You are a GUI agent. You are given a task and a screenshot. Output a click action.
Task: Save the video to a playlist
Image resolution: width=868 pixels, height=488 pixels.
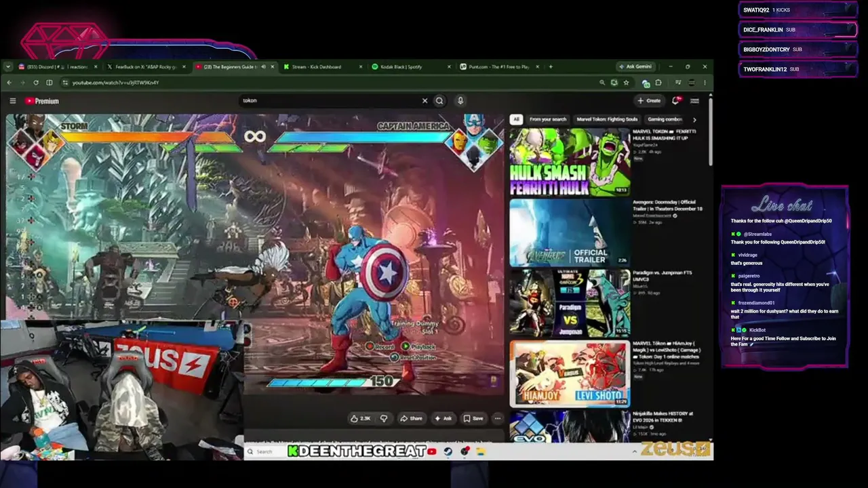tap(473, 418)
